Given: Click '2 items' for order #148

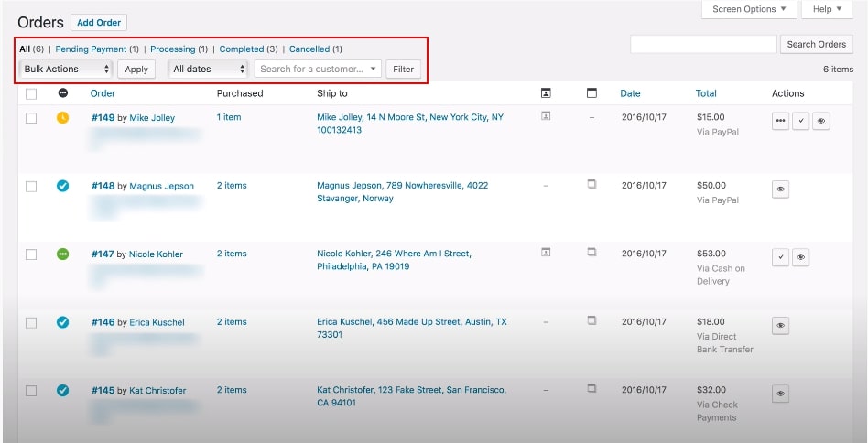Looking at the screenshot, I should pos(232,185).
